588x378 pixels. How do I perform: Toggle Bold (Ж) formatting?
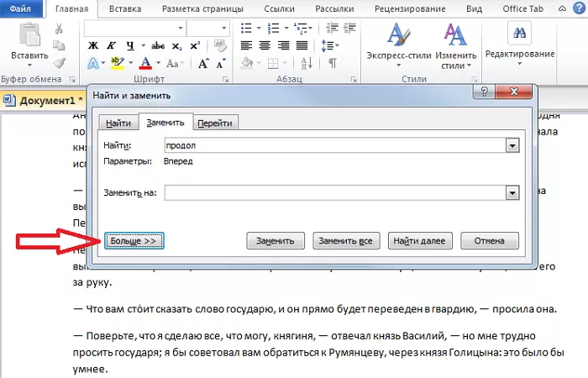point(93,45)
